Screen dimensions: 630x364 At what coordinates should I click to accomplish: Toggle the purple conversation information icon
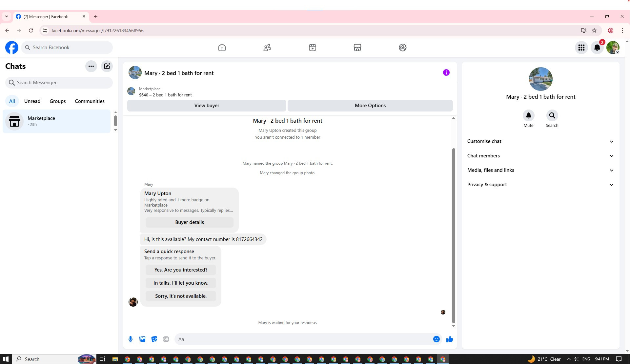446,72
